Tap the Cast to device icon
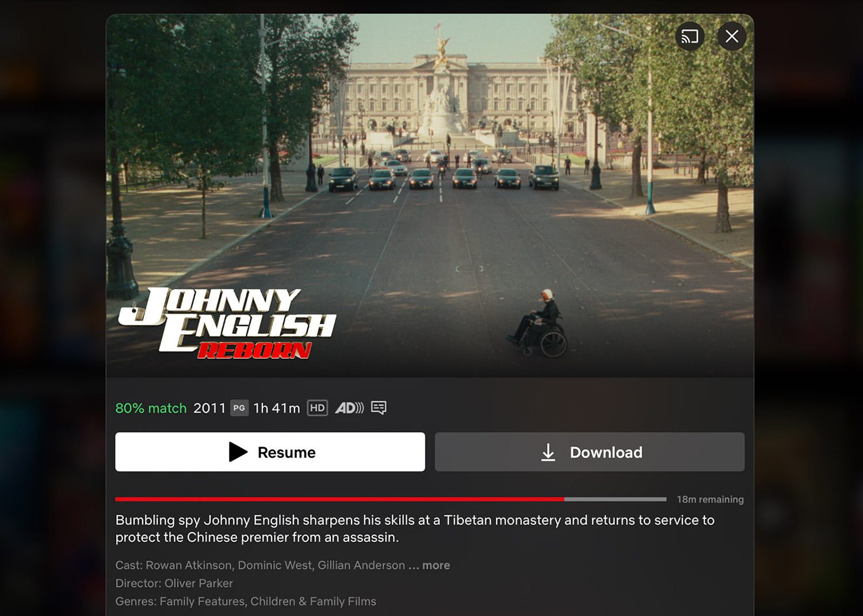The width and height of the screenshot is (863, 616). tap(689, 36)
